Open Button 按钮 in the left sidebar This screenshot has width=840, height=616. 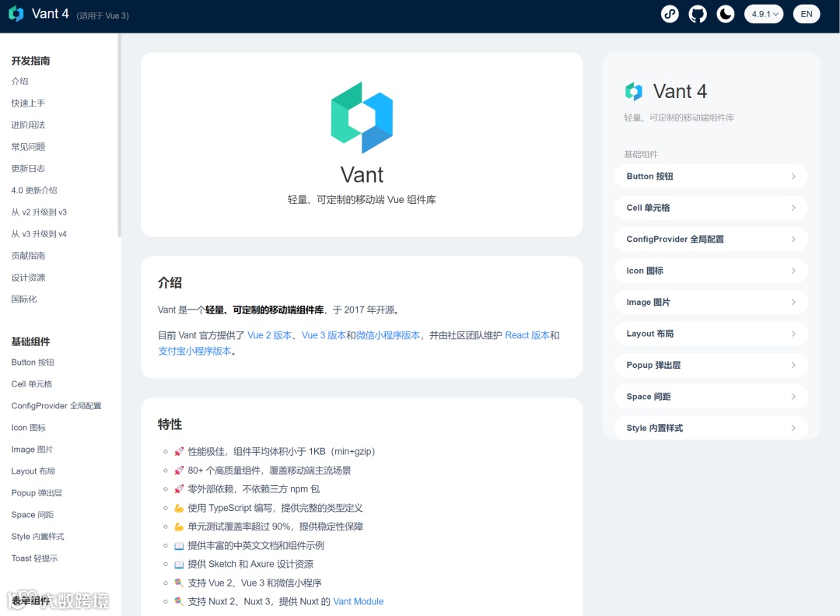pyautogui.click(x=33, y=362)
